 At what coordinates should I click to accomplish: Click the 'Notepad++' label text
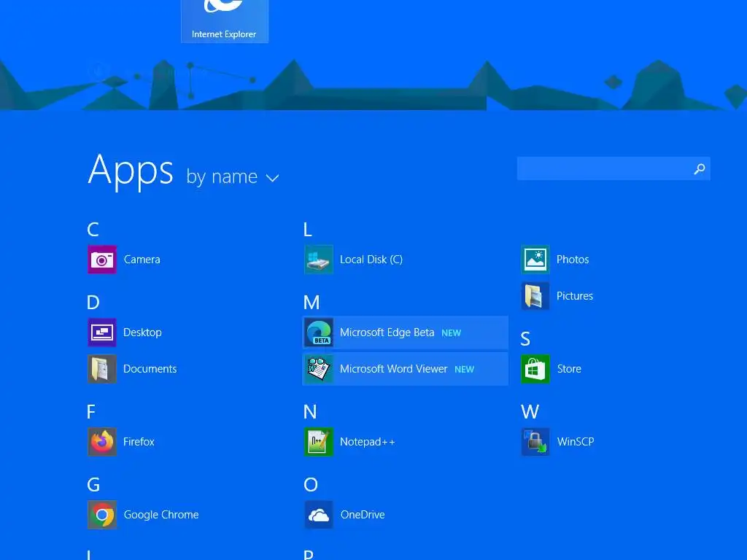(368, 442)
